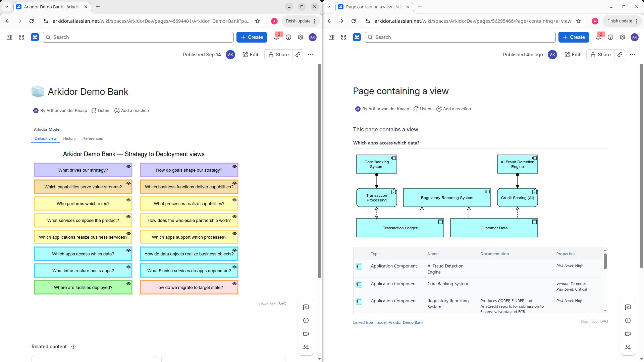Bookmark star in left window address bar
Image resolution: width=644 pixels, height=362 pixels.
click(x=258, y=21)
